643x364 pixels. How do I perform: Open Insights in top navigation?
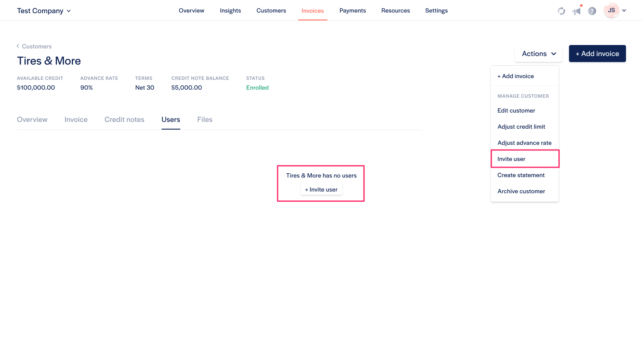tap(230, 11)
